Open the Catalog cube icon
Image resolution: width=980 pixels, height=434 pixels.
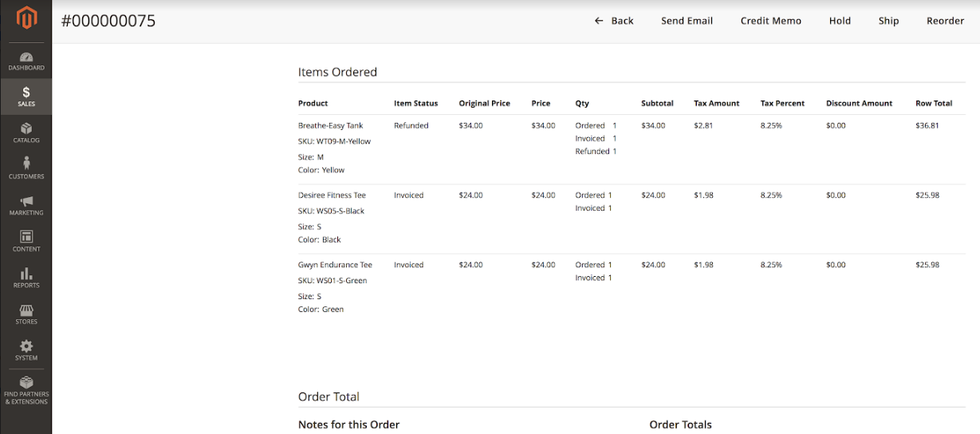[26, 129]
